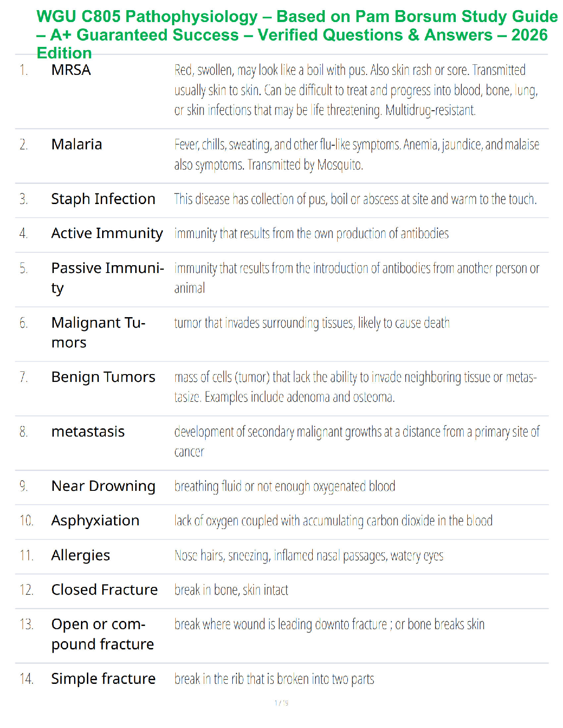Select the Near Drowning term
This screenshot has width=563, height=728.
(103, 486)
